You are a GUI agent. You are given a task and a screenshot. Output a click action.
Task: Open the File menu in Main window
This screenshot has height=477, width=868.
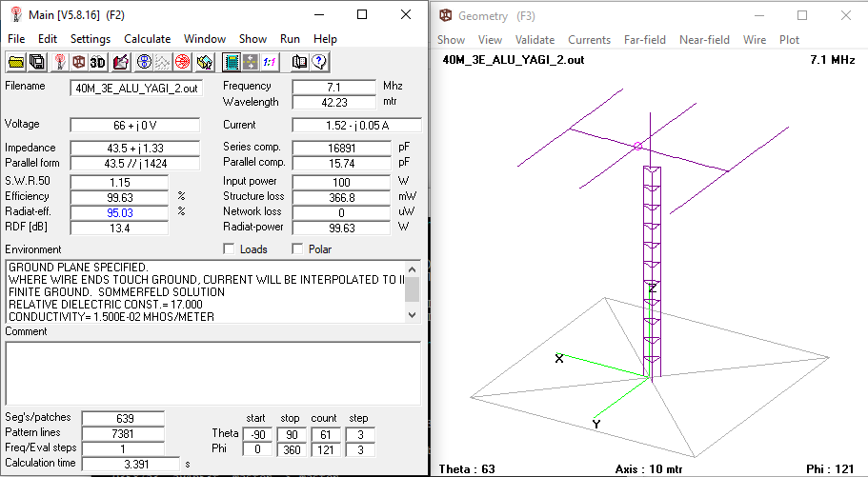[x=16, y=39]
